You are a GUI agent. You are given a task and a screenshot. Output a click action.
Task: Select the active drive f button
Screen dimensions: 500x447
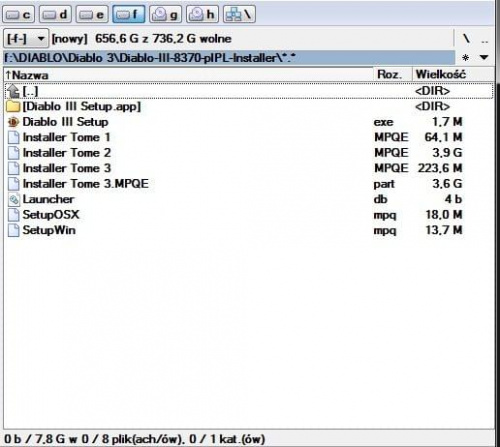click(129, 15)
